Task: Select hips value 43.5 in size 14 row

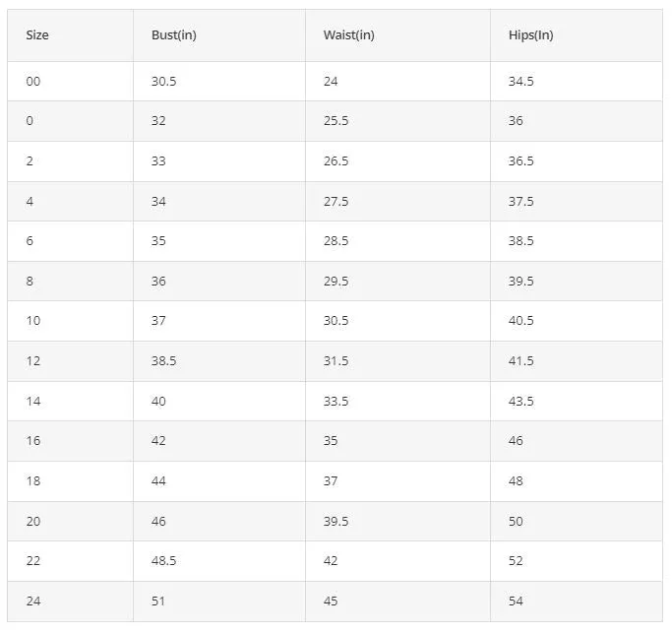Action: [521, 402]
